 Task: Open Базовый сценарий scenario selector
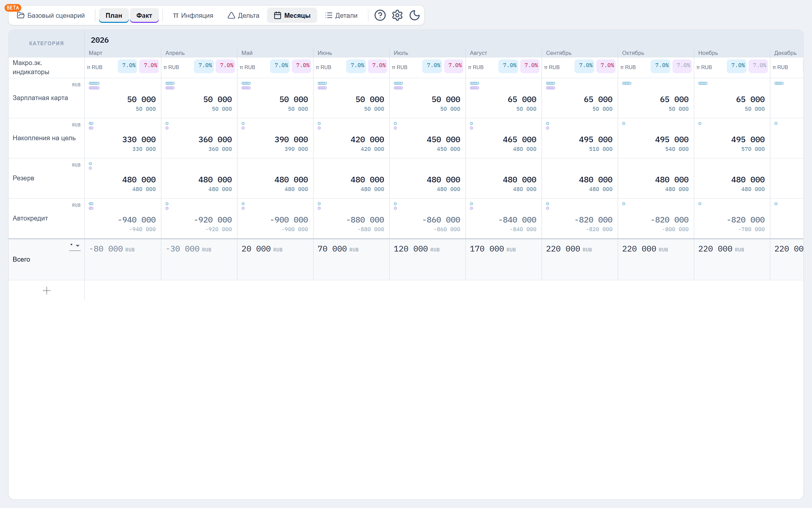(x=51, y=15)
